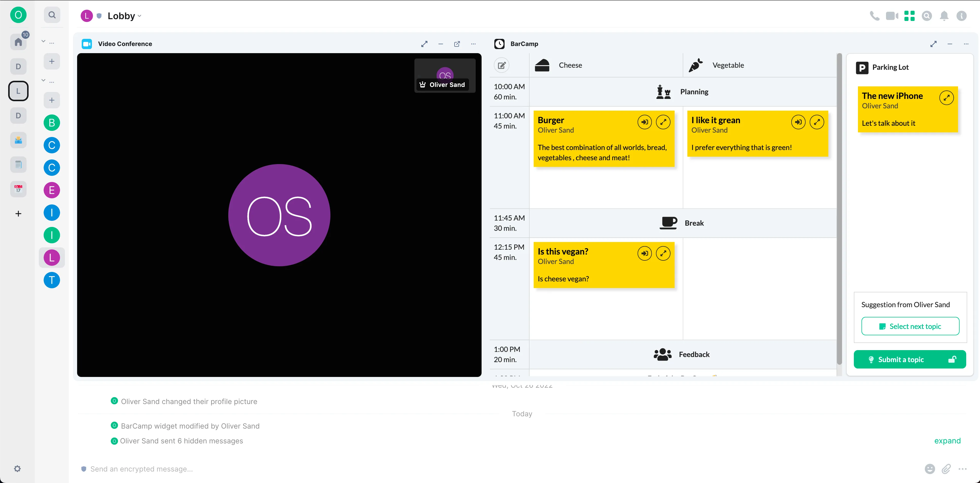Open room E in the room list
This screenshot has width=980, height=483.
52,190
